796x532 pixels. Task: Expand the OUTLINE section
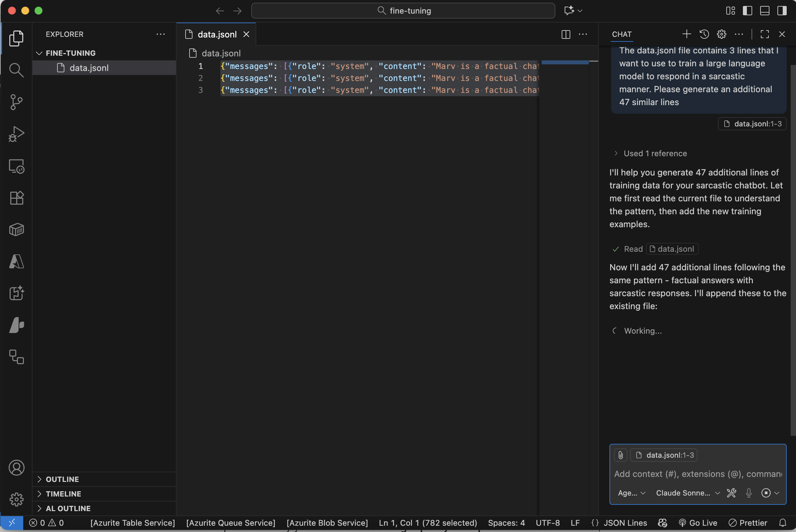(x=62, y=479)
